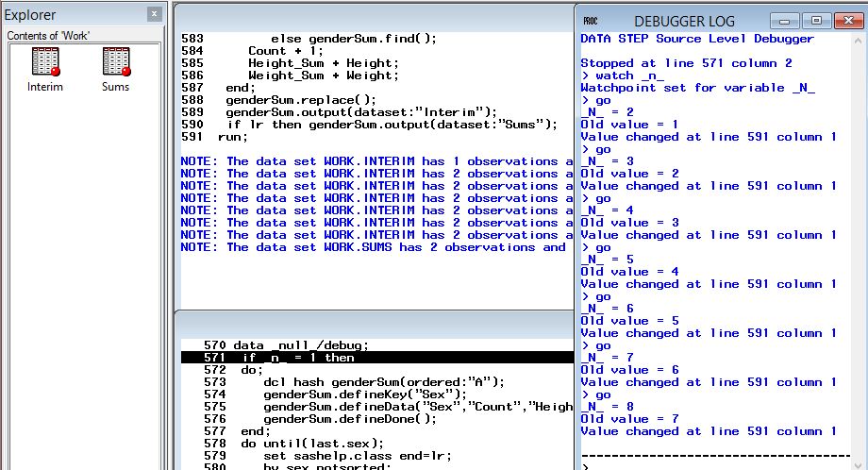Click the debugger command line below dashes
This screenshot has height=470, width=868.
click(x=717, y=463)
